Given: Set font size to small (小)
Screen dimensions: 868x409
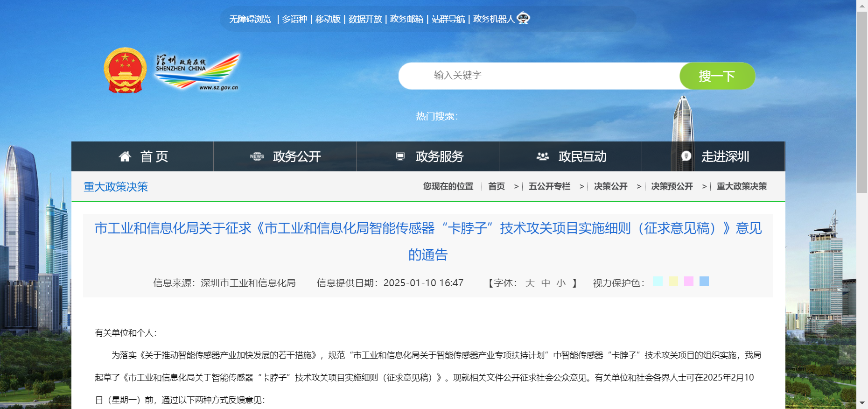Looking at the screenshot, I should click(x=561, y=283).
